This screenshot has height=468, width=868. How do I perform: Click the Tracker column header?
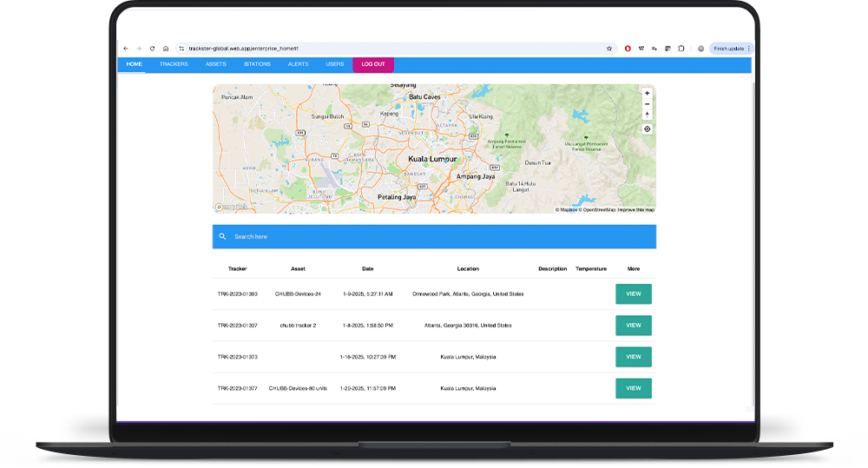point(238,268)
